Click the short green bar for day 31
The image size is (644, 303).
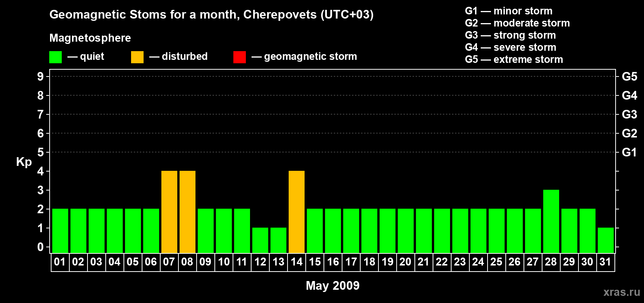point(606,240)
